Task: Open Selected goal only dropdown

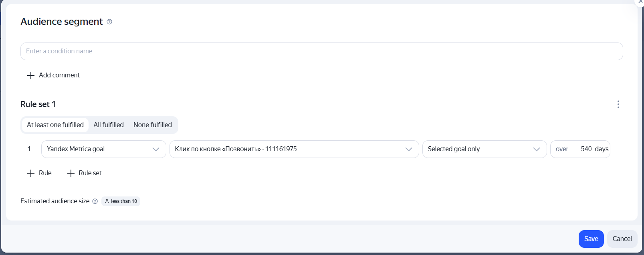Action: coord(485,149)
